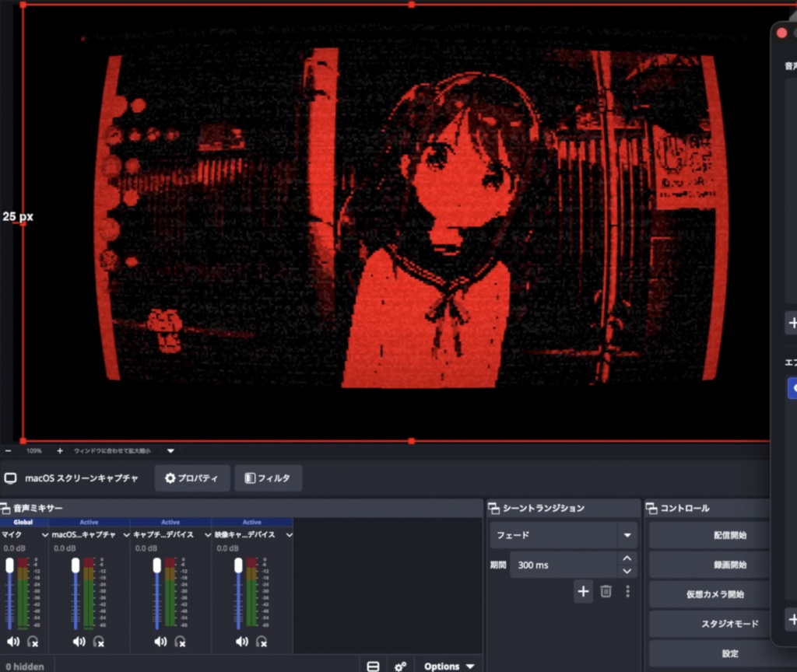The height and width of the screenshot is (672, 797).
Task: Open プロパティ for the selected source
Action: [x=192, y=478]
